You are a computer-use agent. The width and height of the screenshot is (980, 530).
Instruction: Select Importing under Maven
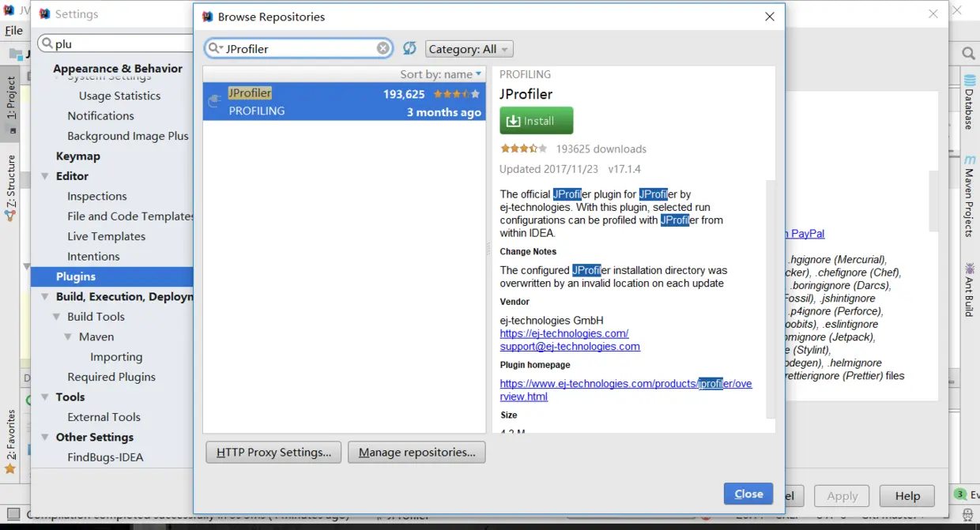click(116, 357)
